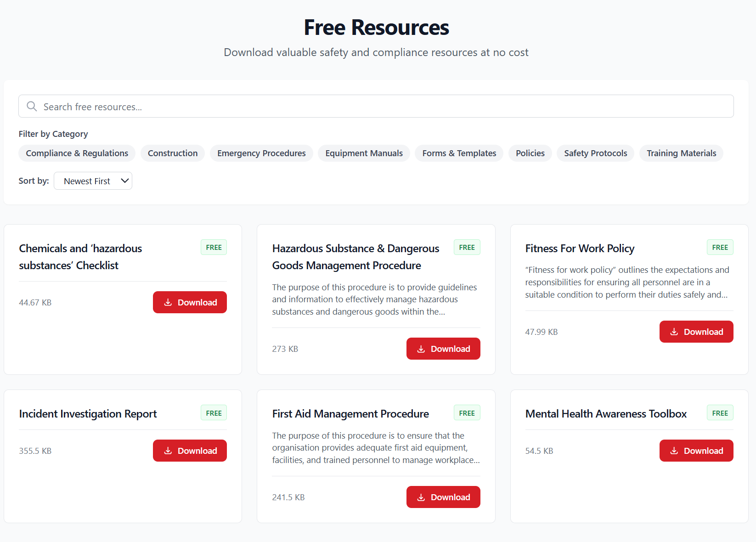Select the Policies category
The width and height of the screenshot is (756, 542).
coord(530,153)
